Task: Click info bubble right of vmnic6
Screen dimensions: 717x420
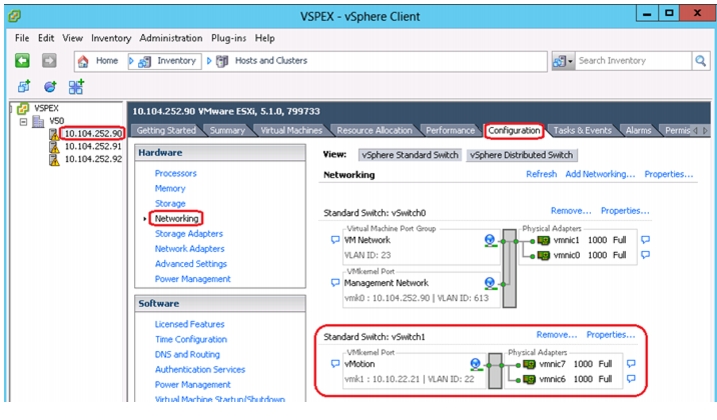Action: click(x=631, y=379)
